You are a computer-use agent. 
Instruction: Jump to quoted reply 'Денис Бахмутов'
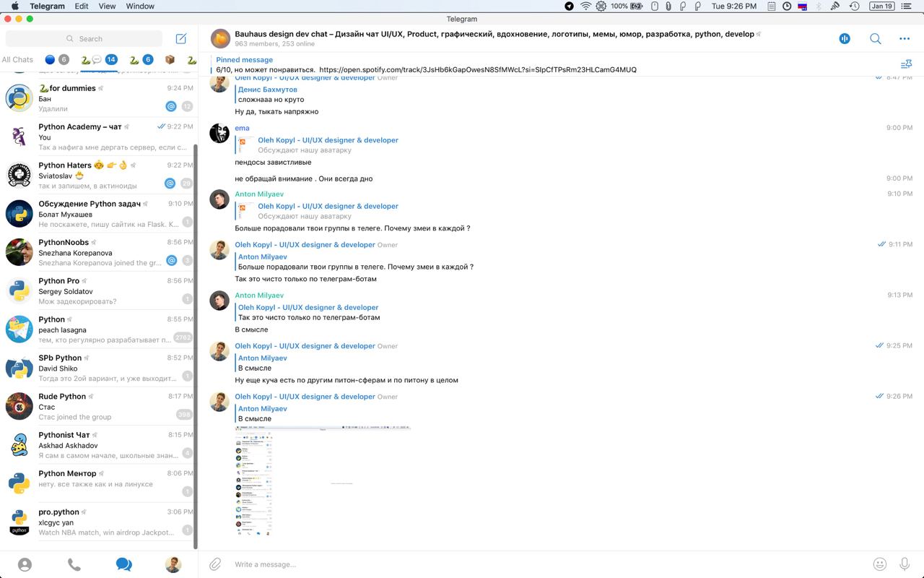[268, 95]
